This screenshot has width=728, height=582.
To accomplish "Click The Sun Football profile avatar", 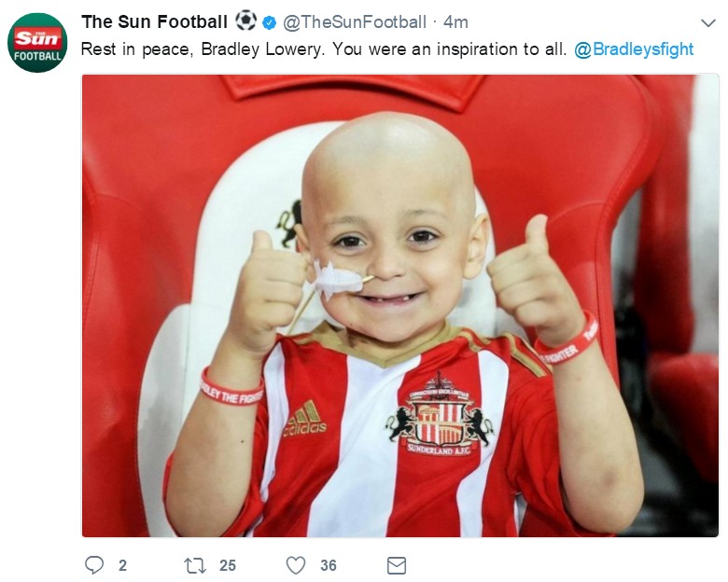I will point(37,43).
